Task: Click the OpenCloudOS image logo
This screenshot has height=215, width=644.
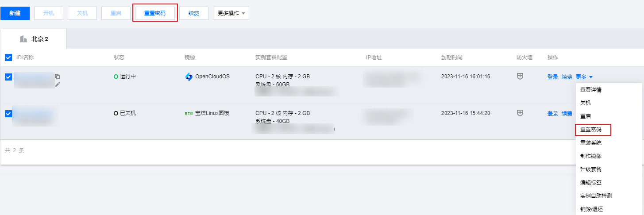Action: pyautogui.click(x=189, y=77)
